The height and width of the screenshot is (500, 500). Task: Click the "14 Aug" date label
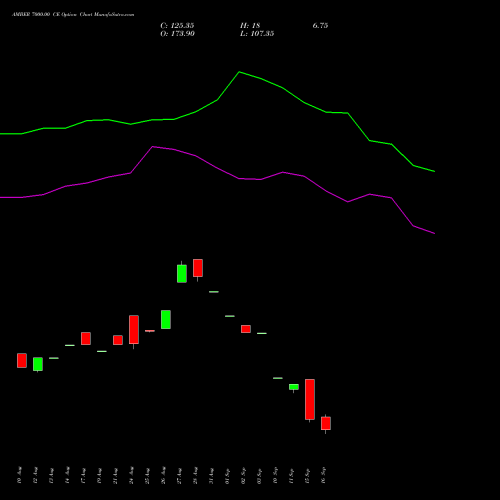click(x=67, y=475)
